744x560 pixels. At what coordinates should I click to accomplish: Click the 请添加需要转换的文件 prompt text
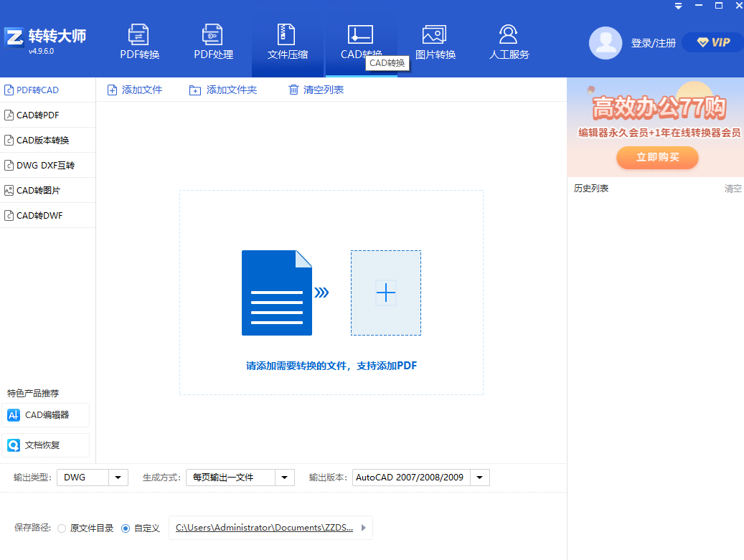[331, 366]
